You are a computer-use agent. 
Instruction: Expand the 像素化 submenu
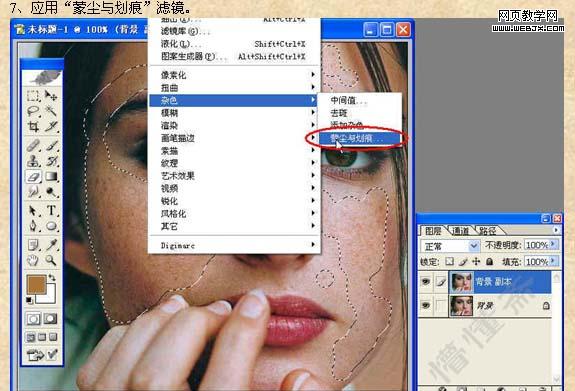[x=234, y=75]
